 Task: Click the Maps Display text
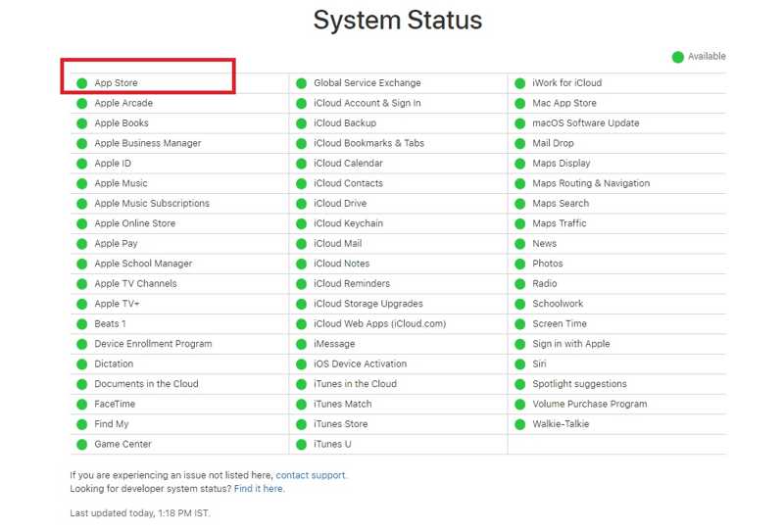[x=562, y=163]
